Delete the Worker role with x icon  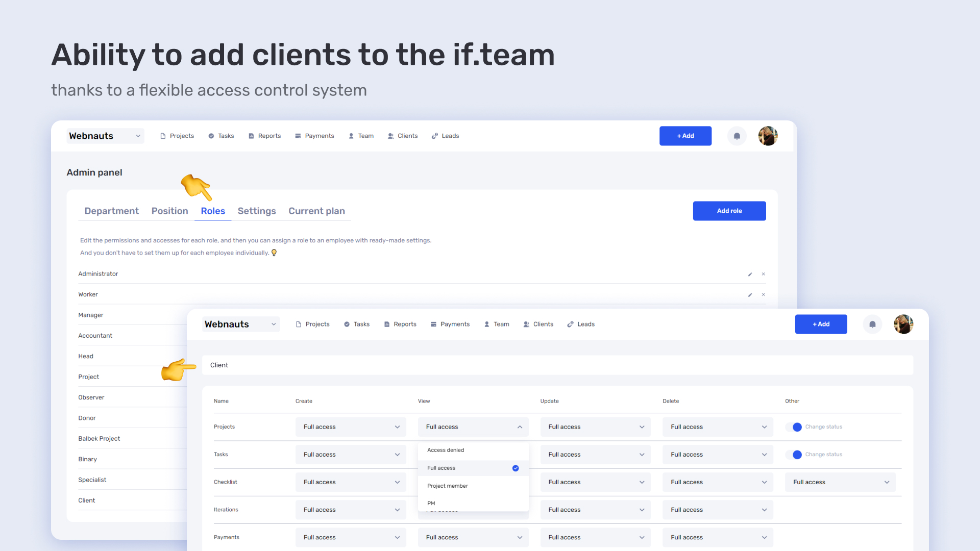coord(764,294)
